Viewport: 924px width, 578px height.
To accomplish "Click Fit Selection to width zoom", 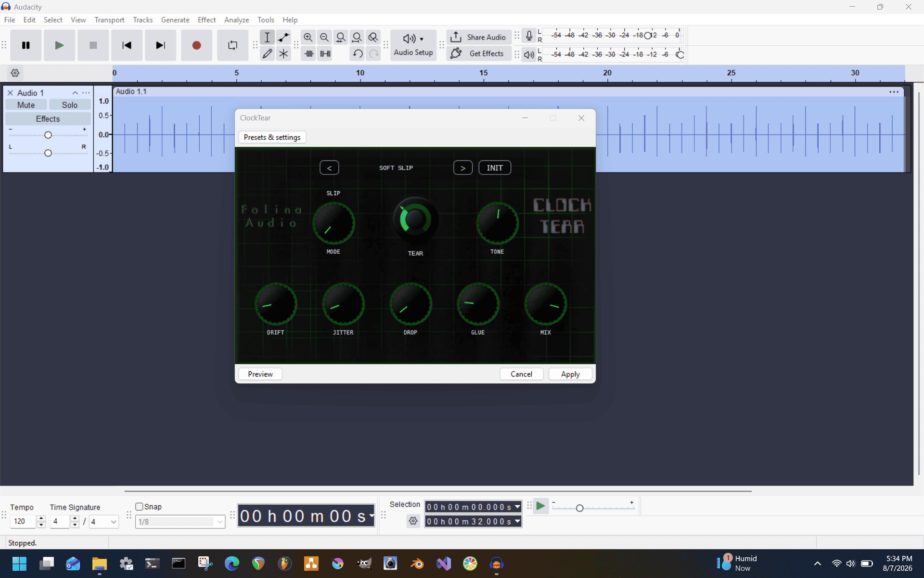I will (341, 37).
